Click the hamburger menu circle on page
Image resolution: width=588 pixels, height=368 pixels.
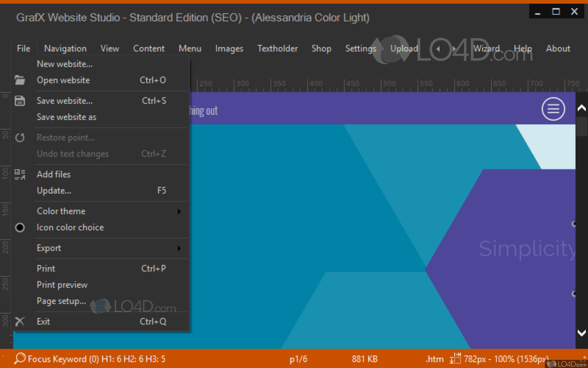point(553,109)
